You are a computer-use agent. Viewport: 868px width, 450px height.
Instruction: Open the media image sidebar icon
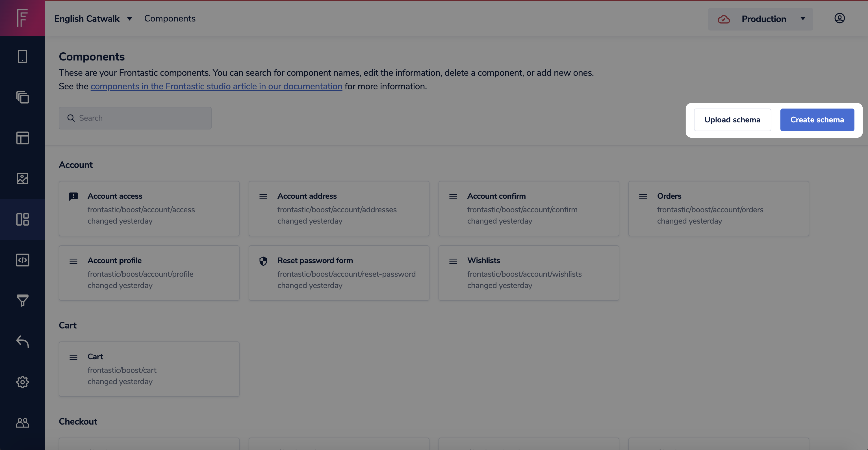pyautogui.click(x=22, y=179)
